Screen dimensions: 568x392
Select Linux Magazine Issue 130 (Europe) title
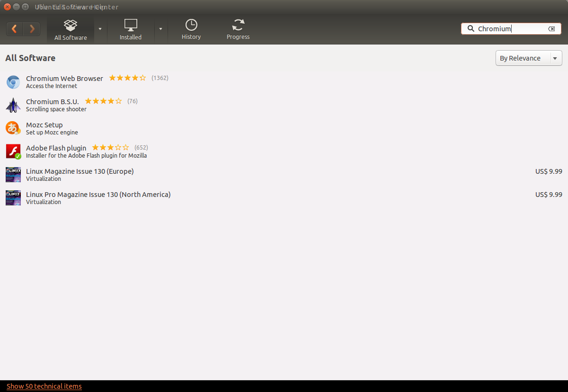pyautogui.click(x=80, y=171)
